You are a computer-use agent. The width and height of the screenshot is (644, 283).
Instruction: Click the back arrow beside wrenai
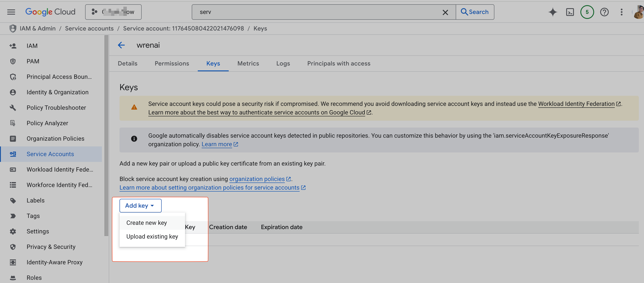[x=121, y=45]
